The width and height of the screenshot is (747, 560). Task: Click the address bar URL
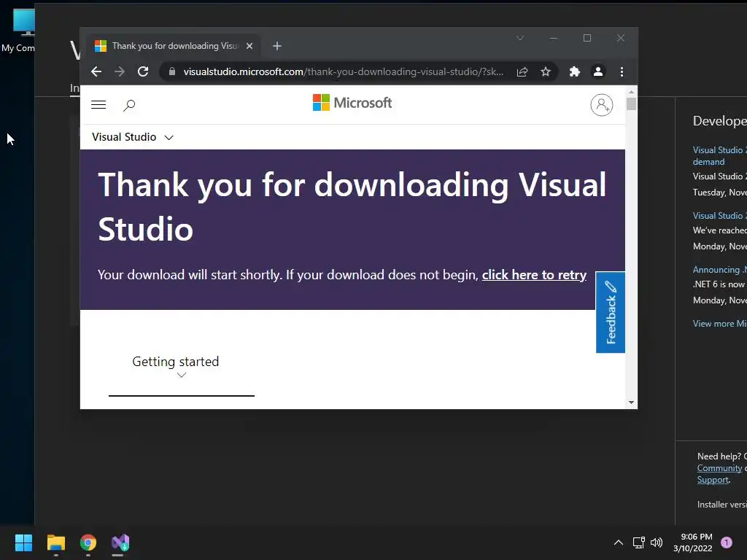[343, 71]
